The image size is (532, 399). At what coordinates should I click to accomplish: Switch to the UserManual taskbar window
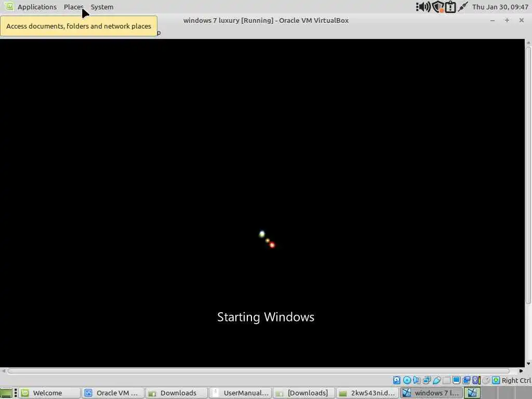(240, 393)
